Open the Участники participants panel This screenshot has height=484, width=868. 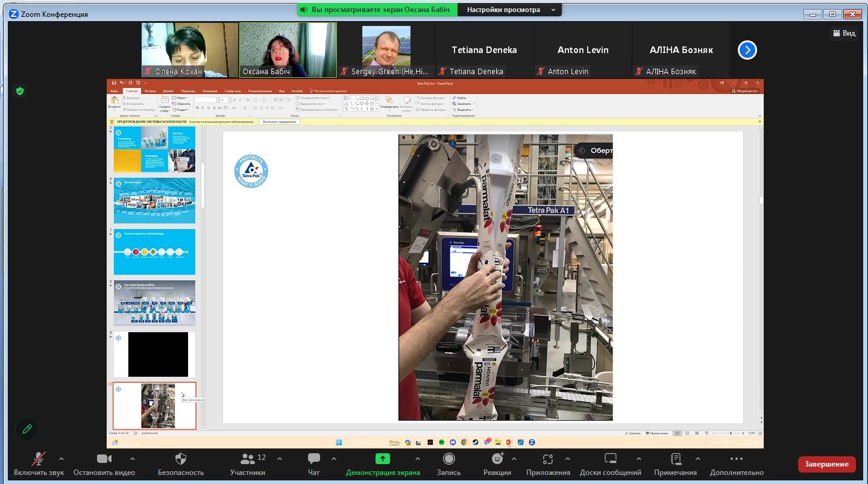click(247, 460)
